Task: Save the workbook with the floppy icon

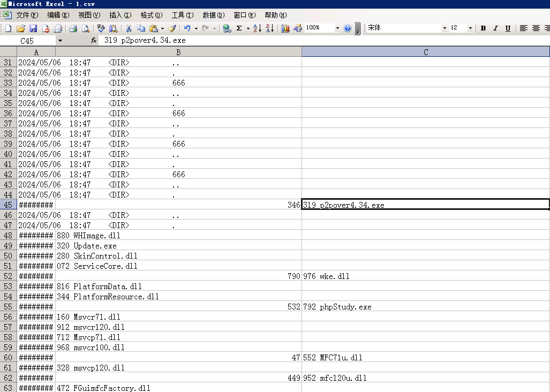Action: click(x=33, y=28)
